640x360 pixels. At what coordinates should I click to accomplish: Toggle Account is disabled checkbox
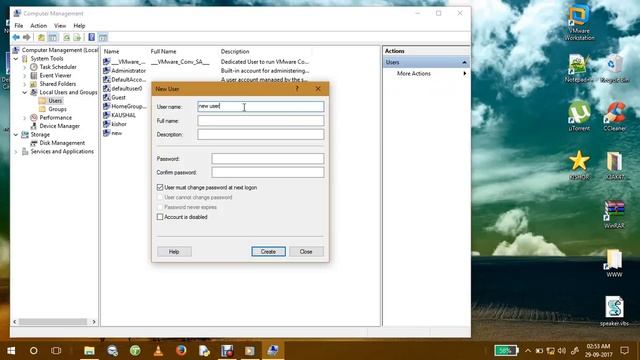(160, 217)
